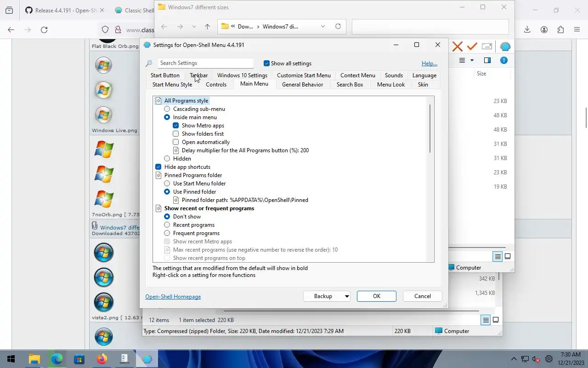The height and width of the screenshot is (368, 588).
Task: Open the Taskbar settings tab
Action: tap(199, 75)
